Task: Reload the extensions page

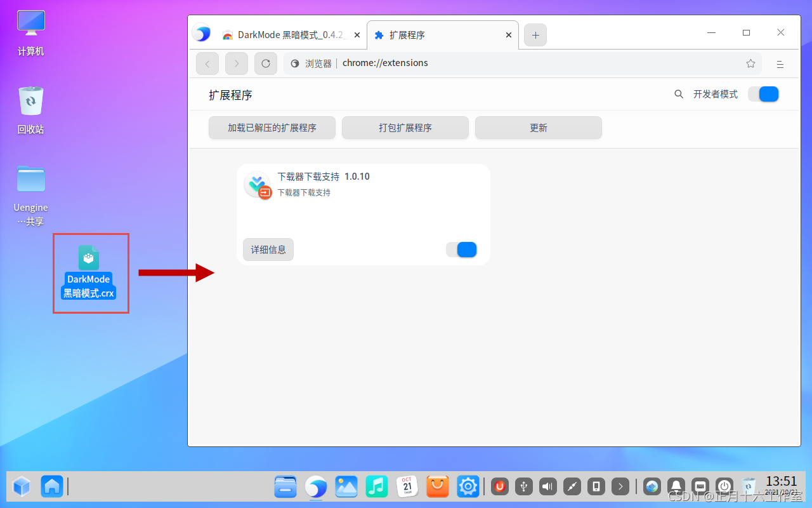Action: 266,63
